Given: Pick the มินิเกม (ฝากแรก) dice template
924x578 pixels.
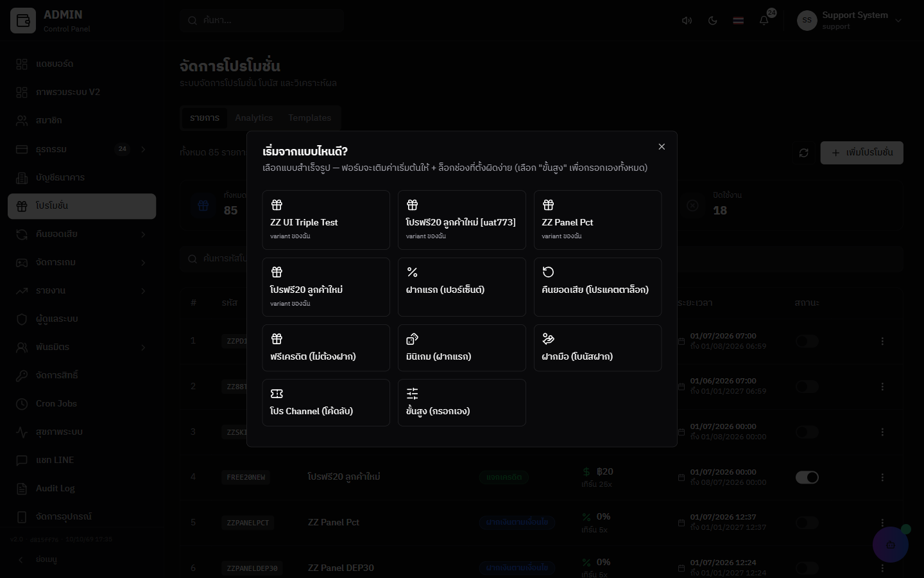Looking at the screenshot, I should click(x=462, y=348).
